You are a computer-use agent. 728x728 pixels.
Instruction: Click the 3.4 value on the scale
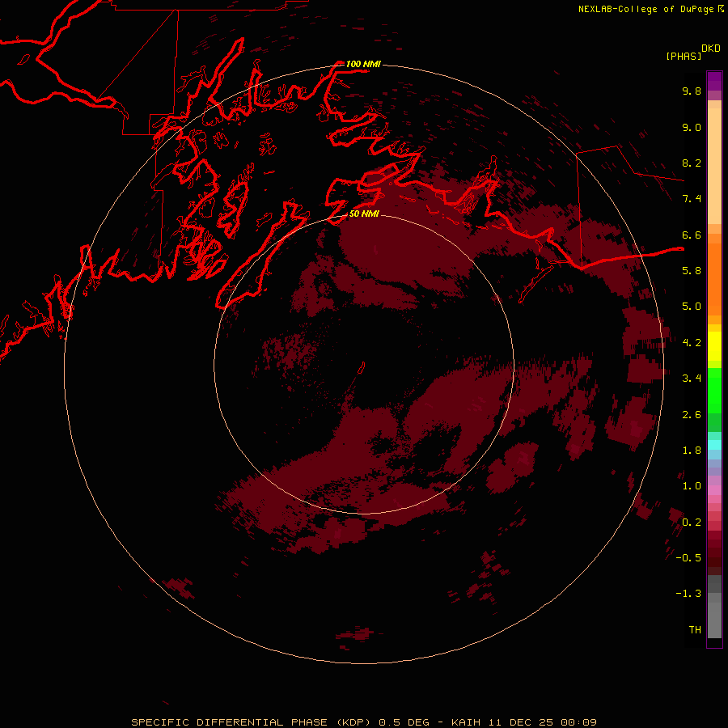point(692,379)
